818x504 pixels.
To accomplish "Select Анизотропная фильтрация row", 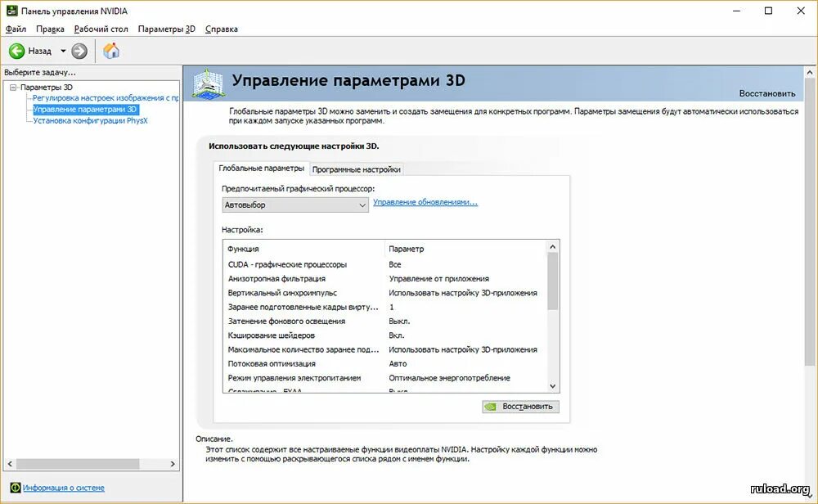I will pos(385,279).
